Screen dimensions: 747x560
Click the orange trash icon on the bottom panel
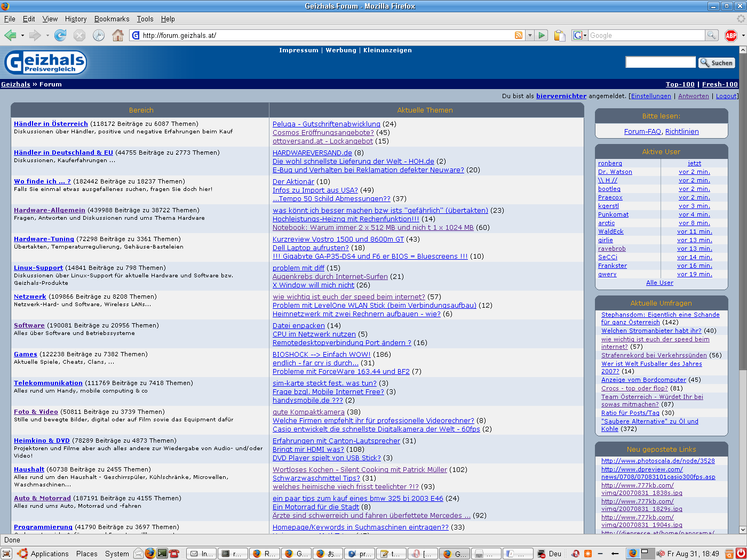pos(730,554)
